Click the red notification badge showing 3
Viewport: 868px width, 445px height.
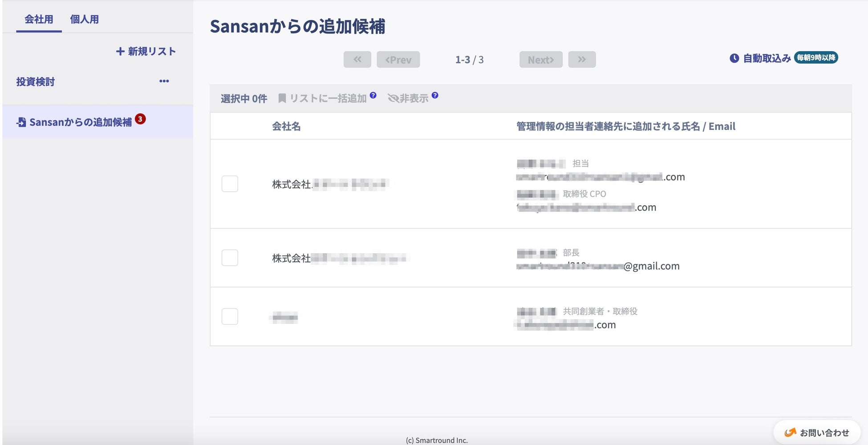(x=140, y=119)
